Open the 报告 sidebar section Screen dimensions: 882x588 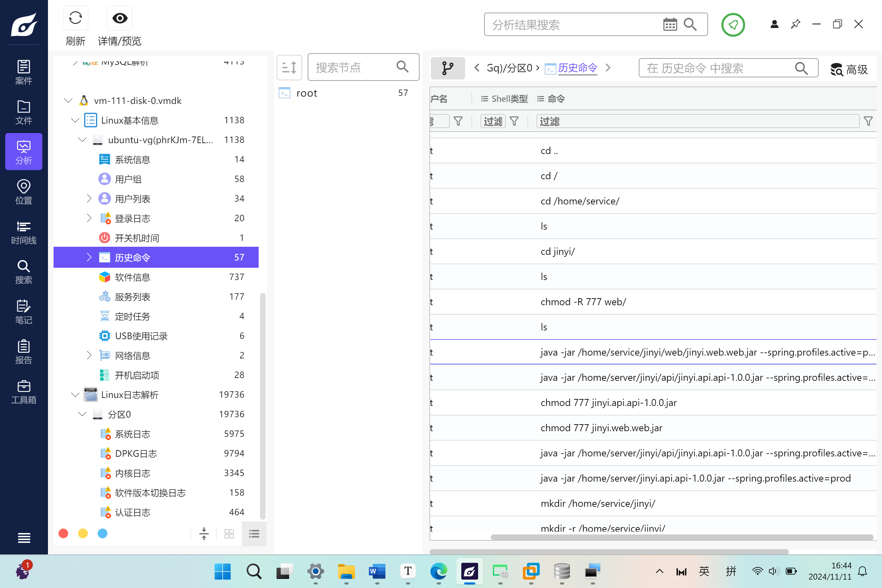[24, 352]
